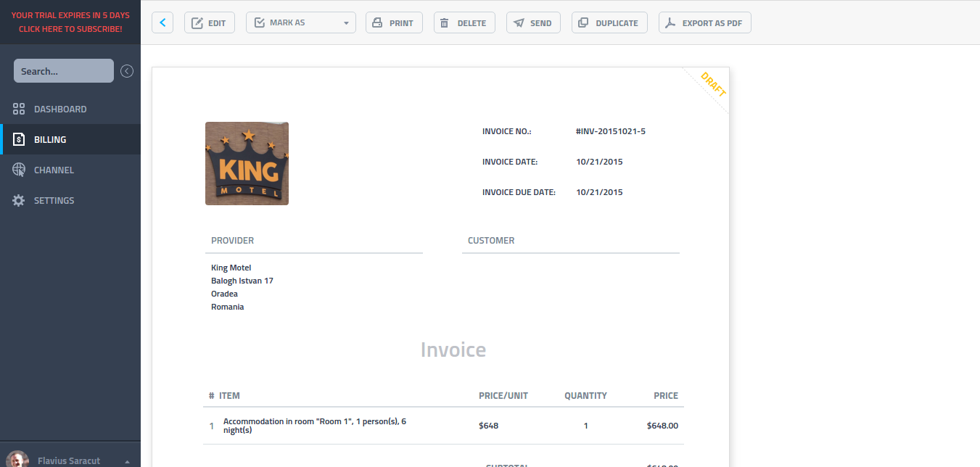Click the Print button label

pyautogui.click(x=401, y=23)
